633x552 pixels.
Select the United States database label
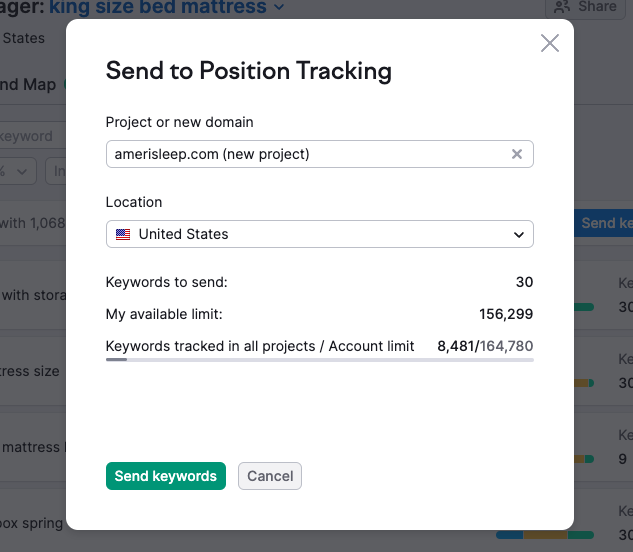24,38
